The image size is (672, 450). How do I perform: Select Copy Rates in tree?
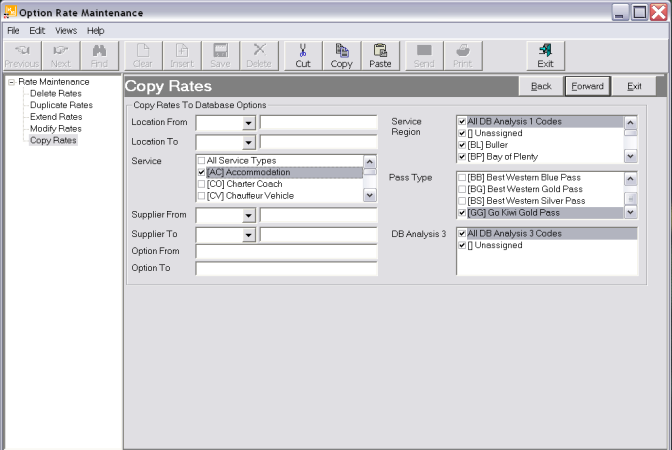[53, 141]
